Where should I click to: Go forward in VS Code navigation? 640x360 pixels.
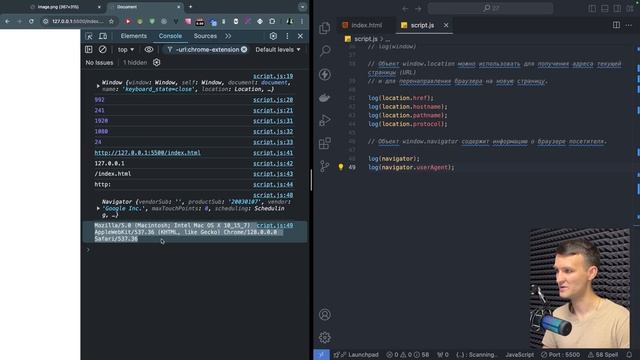click(418, 8)
